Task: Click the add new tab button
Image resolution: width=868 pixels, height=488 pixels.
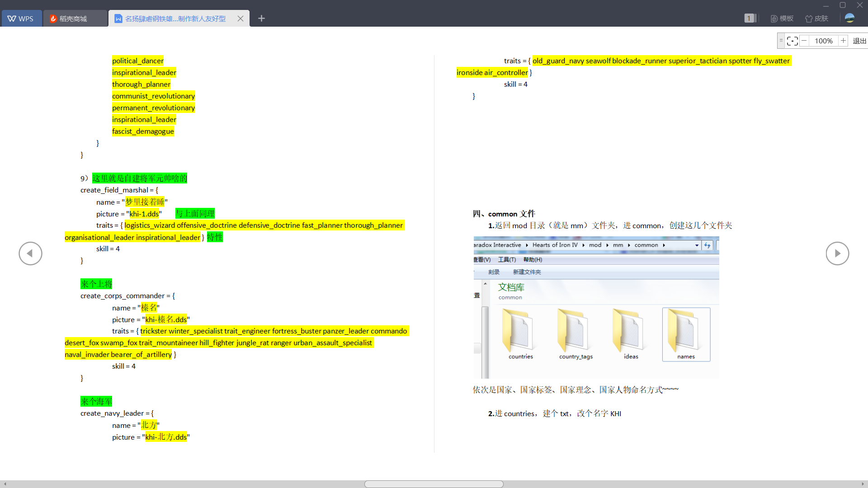Action: [x=262, y=19]
